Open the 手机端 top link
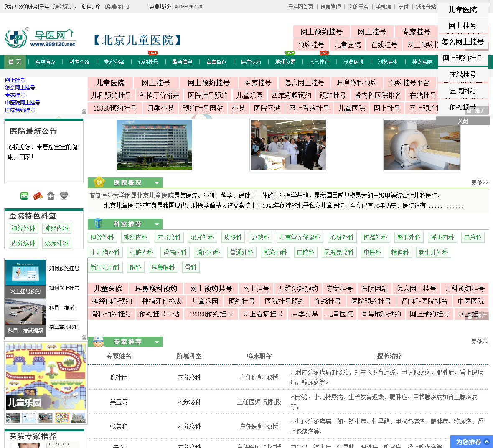 click(383, 7)
